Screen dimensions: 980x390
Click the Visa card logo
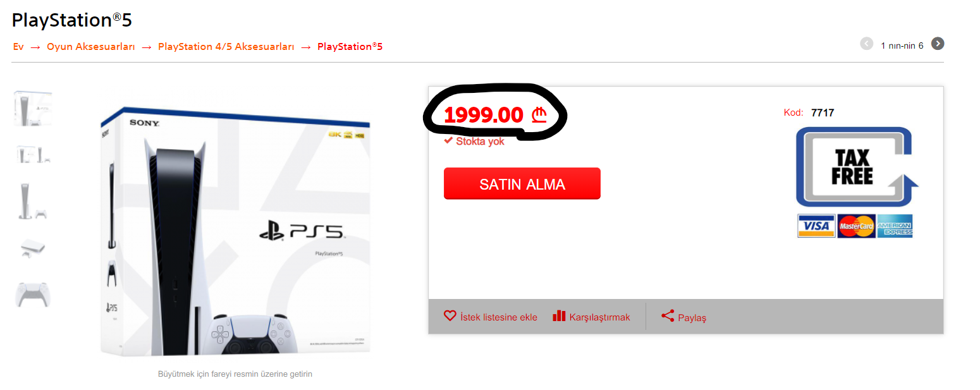tap(816, 226)
